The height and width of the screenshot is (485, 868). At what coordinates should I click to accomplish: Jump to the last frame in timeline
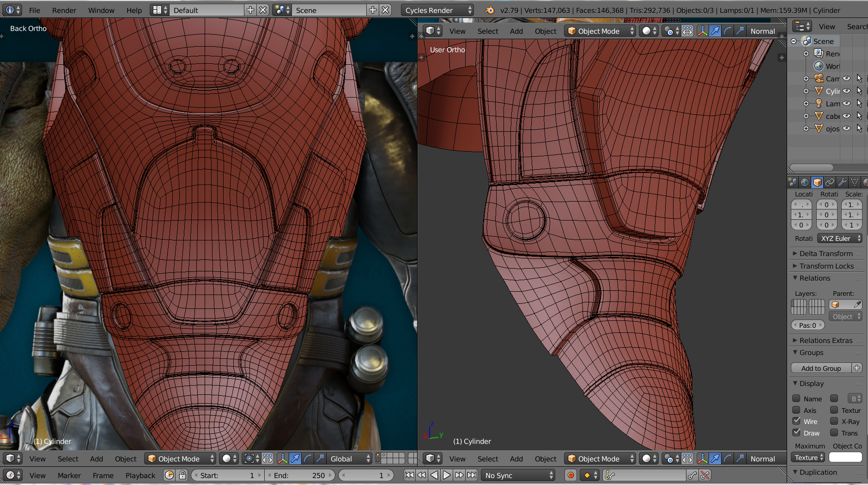(472, 475)
